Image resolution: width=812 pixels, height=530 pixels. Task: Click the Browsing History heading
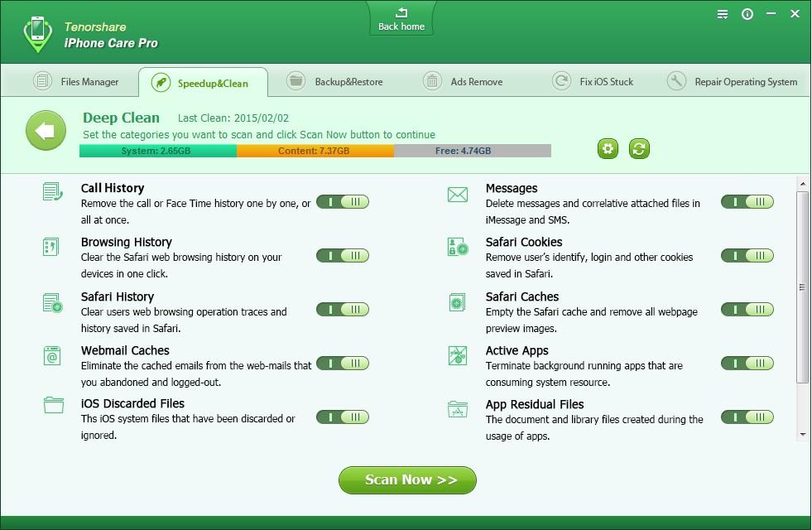tap(127, 242)
